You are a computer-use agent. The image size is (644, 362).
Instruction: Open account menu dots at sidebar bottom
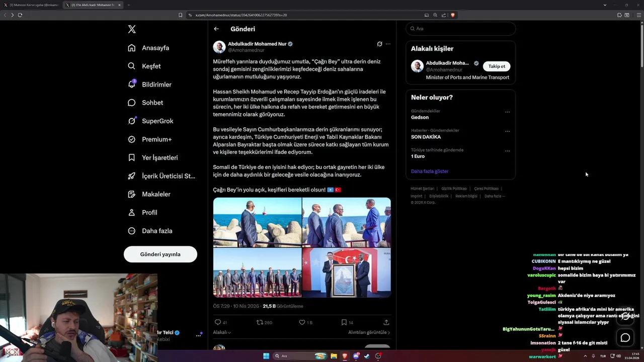tap(198, 335)
